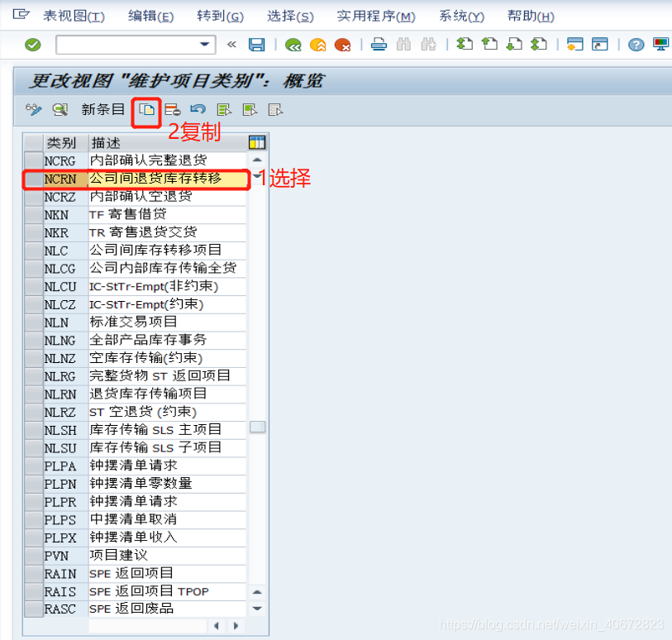Viewport: 672px width, 640px height.
Task: Click horizontal scroll left arrow
Action: [x=217, y=626]
